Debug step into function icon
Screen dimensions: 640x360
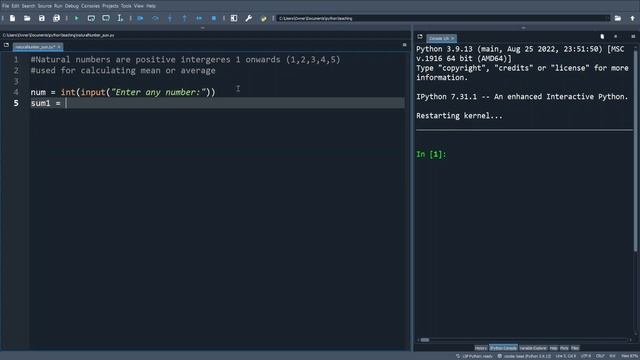pos(170,18)
